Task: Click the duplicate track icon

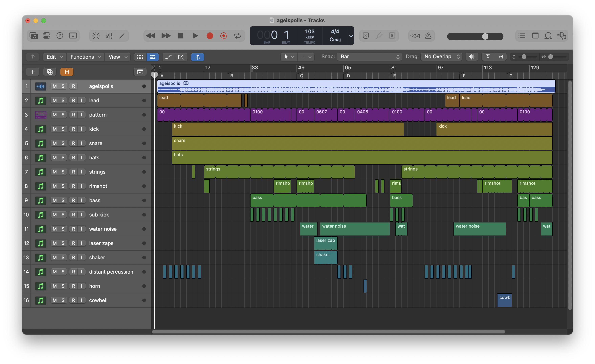Action: pyautogui.click(x=50, y=72)
